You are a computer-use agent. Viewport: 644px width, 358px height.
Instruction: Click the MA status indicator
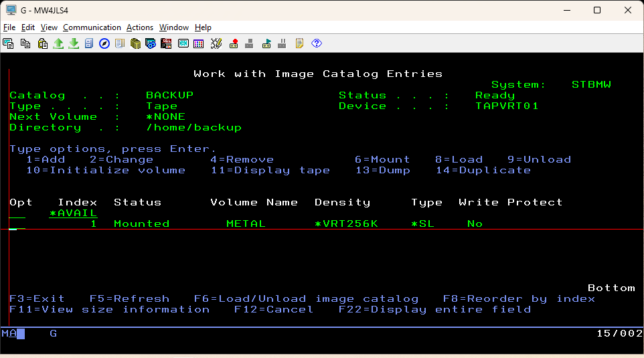(9, 333)
